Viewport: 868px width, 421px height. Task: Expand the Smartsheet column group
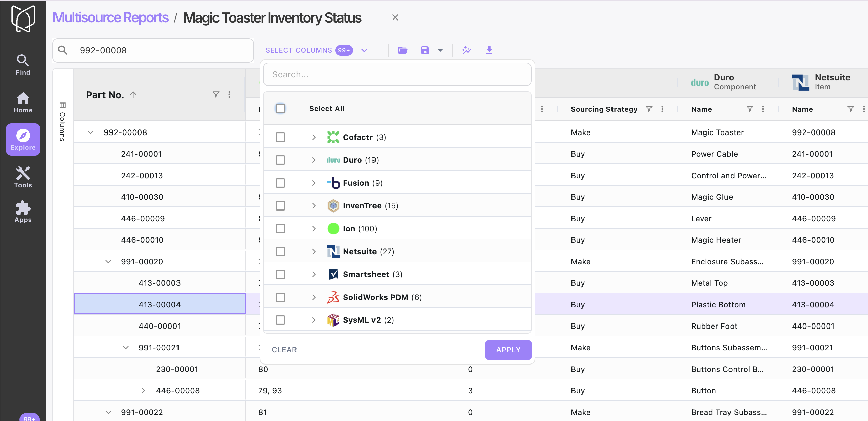pos(313,274)
